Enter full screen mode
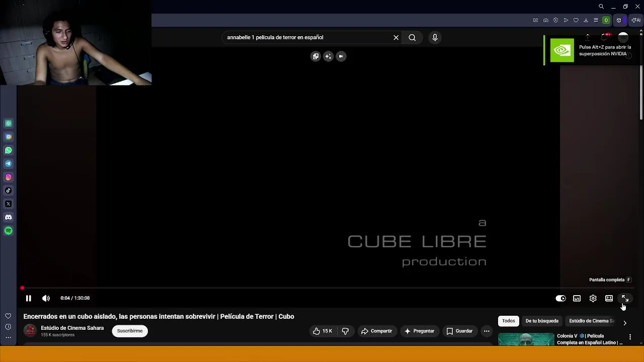This screenshot has height=362, width=644. click(x=625, y=299)
